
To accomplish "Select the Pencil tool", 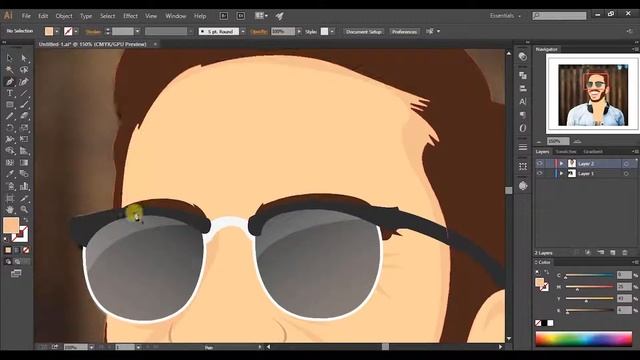I will [x=10, y=116].
